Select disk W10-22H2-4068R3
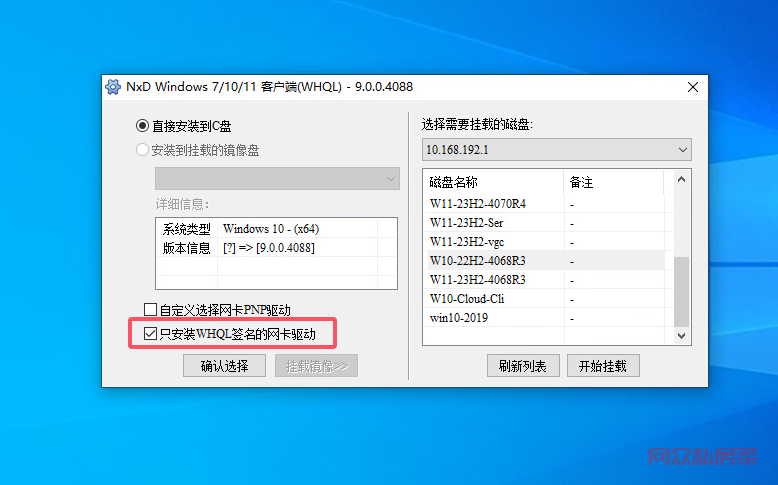The image size is (778, 485). (545, 260)
